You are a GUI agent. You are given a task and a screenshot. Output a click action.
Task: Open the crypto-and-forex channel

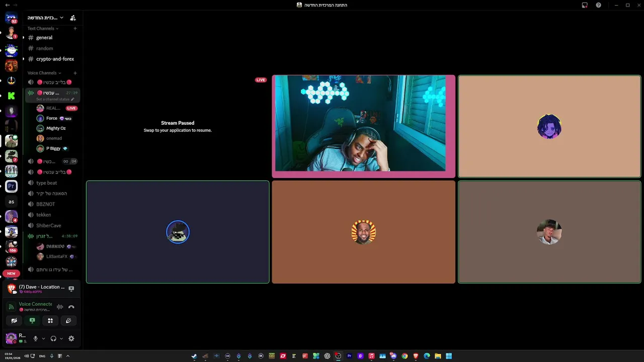52,59
